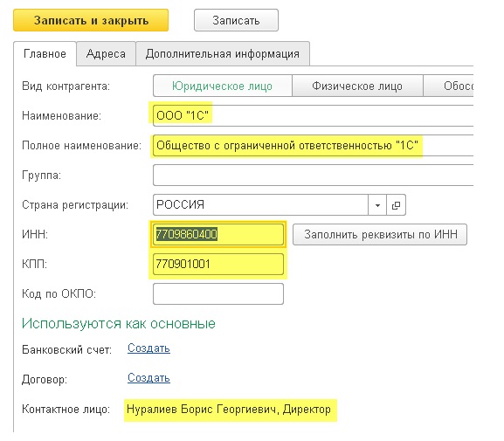This screenshot has height=441, width=504.
Task: Open contact Нуралиев Борис Георгиевич
Action: (229, 410)
